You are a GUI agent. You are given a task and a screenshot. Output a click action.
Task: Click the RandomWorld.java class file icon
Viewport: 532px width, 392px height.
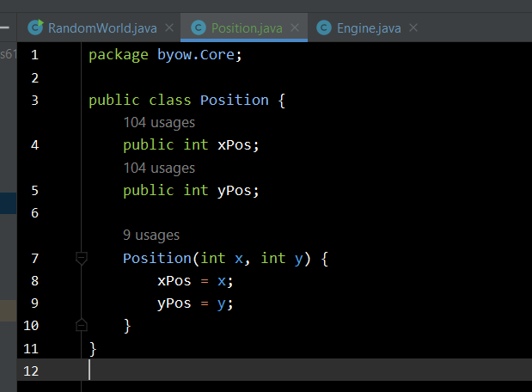click(x=35, y=28)
